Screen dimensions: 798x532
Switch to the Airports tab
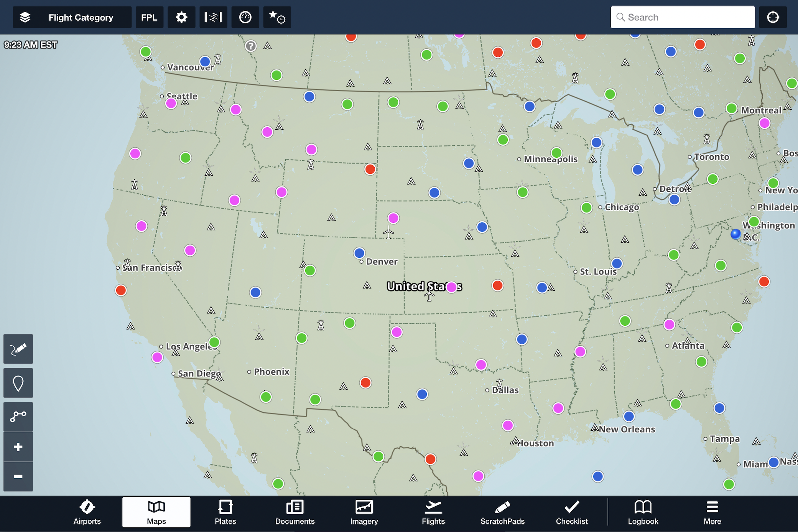pyautogui.click(x=87, y=512)
